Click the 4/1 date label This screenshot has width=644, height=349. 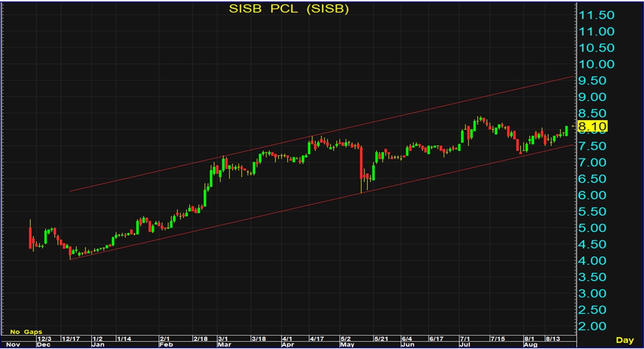287,339
